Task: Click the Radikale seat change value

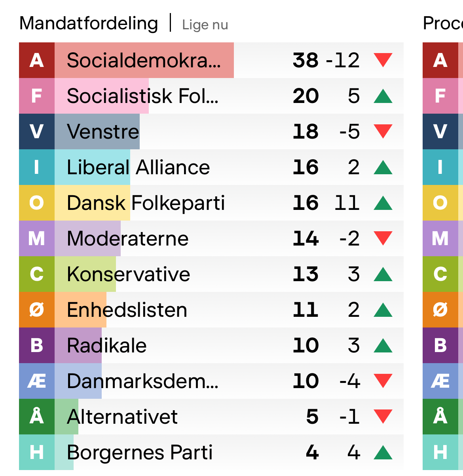Action: click(x=353, y=345)
